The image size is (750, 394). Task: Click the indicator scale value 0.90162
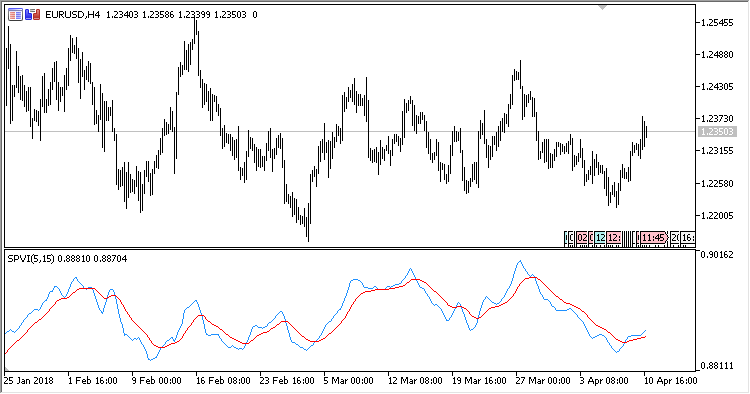717,254
